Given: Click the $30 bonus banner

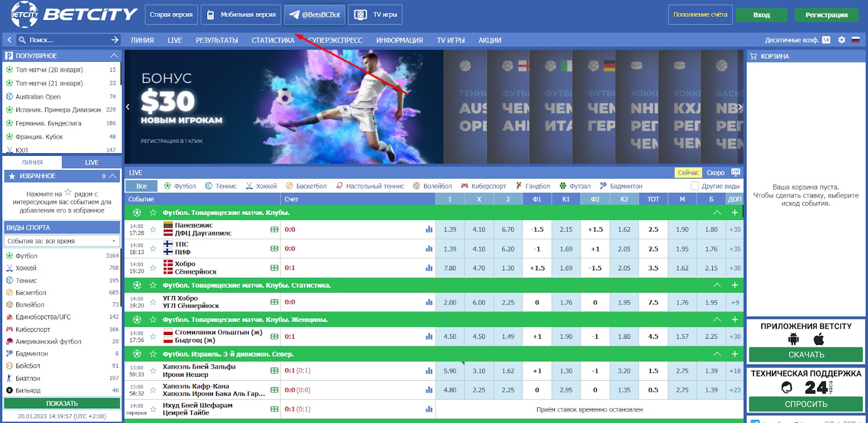Looking at the screenshot, I should pos(284,107).
